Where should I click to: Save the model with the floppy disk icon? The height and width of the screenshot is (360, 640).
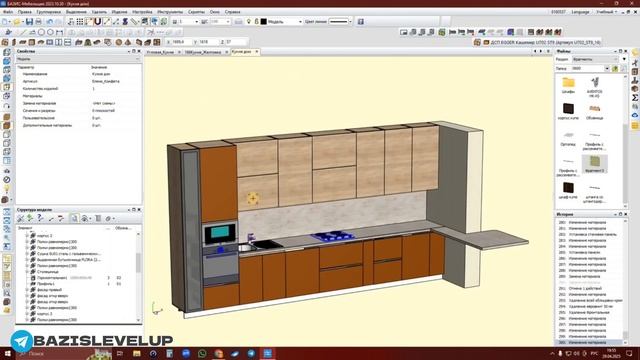click(29, 22)
